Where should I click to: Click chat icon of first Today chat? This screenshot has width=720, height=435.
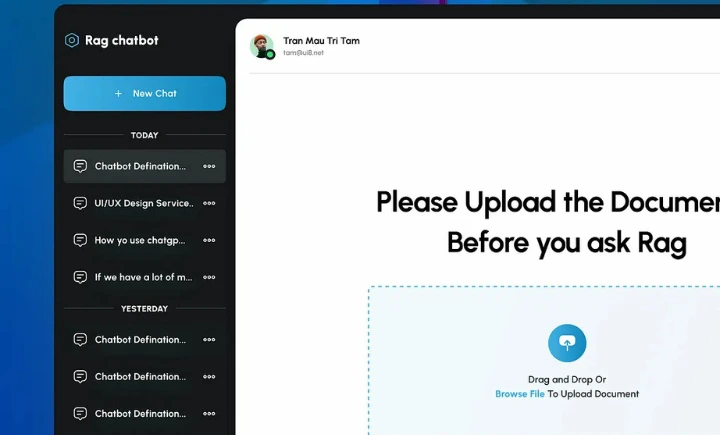(80, 166)
